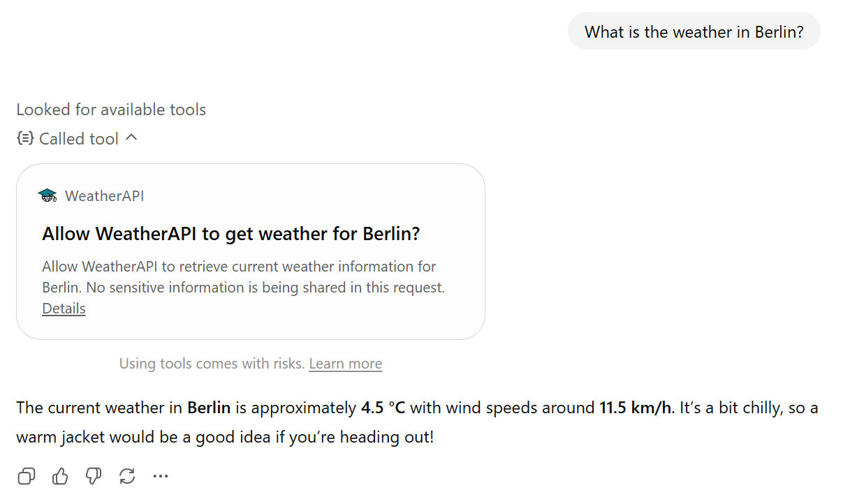Screen dimensions: 850x504
Task: Regenerate the weather response
Action: [127, 477]
